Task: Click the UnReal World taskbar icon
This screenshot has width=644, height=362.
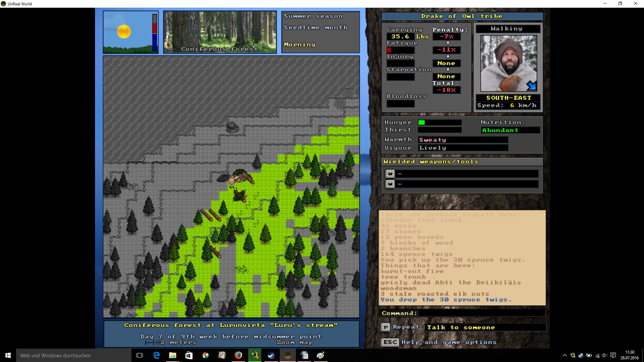Action: click(x=288, y=355)
